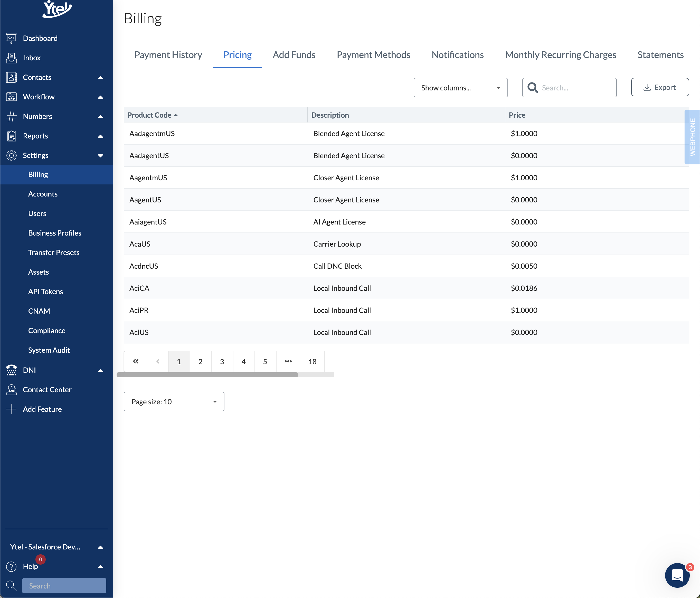Viewport: 700px width, 598px height.
Task: Click the pagination horizontal scrollbar
Action: click(x=207, y=375)
